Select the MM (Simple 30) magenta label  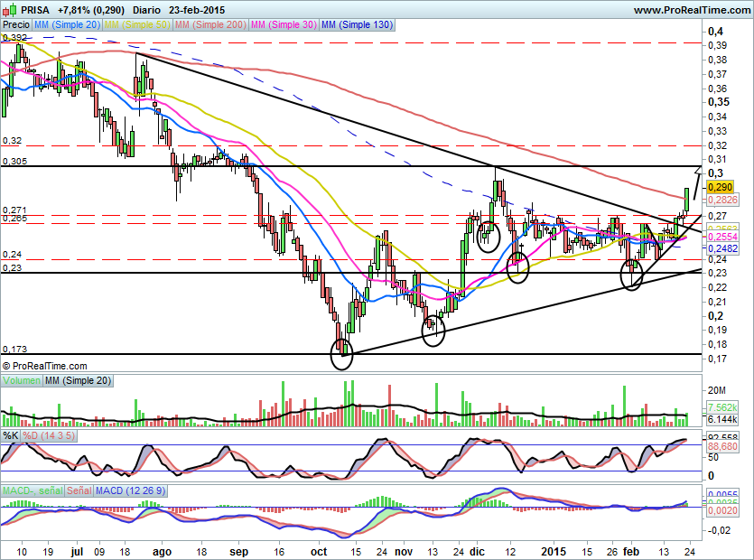284,24
